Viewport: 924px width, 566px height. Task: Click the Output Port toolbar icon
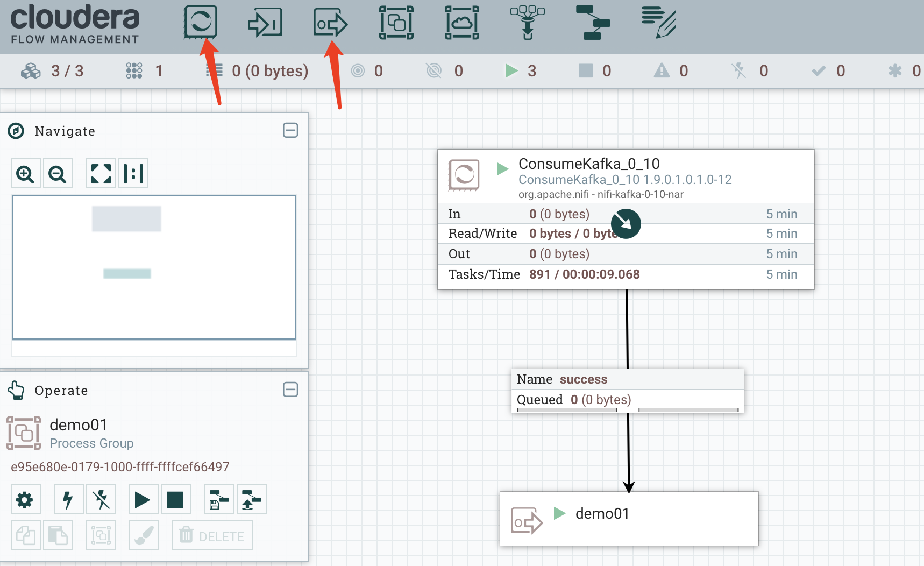click(330, 23)
